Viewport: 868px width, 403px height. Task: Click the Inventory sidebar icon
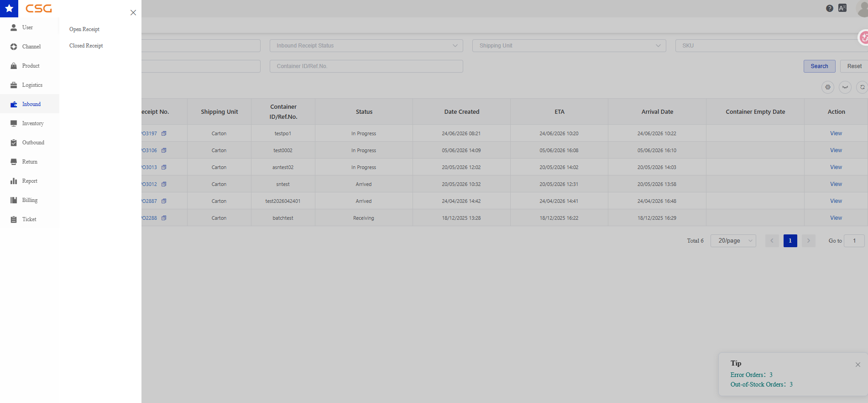point(14,123)
